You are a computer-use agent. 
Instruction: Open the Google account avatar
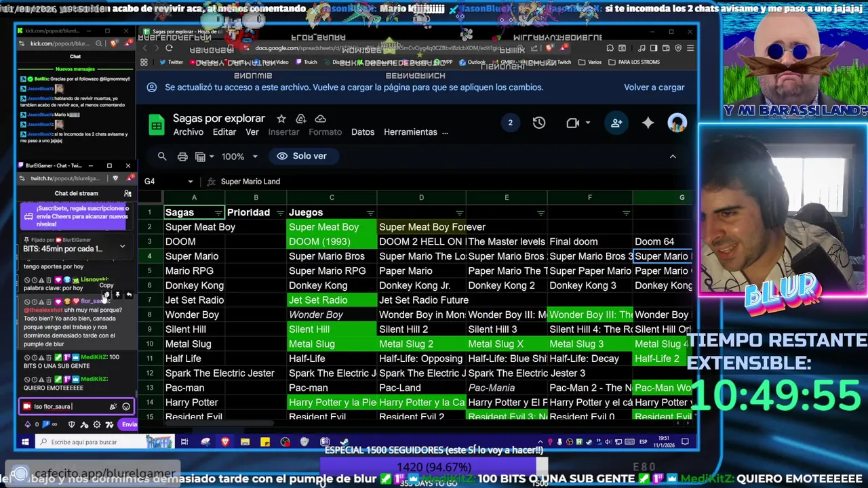pyautogui.click(x=677, y=123)
